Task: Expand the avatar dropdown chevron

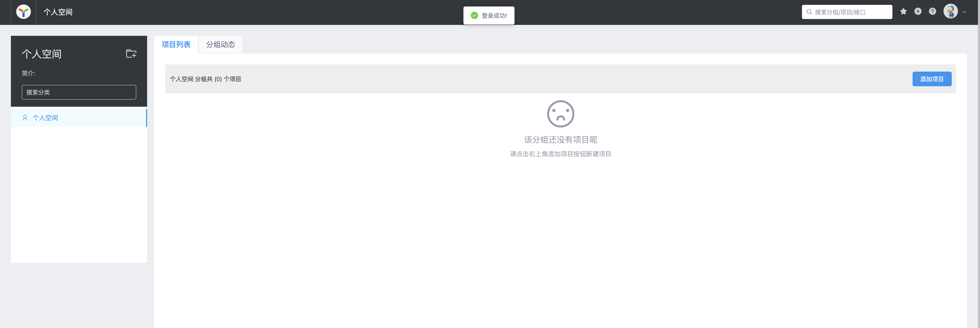Action: (x=964, y=12)
